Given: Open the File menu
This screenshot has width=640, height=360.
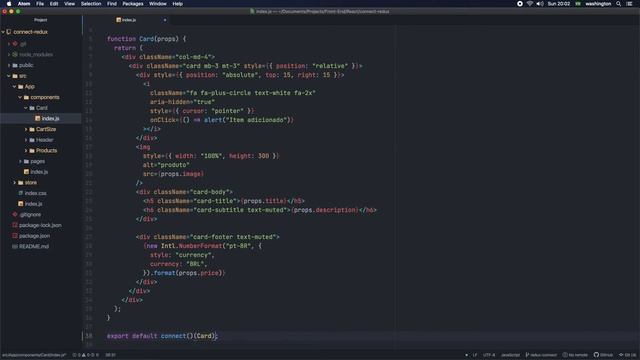Looking at the screenshot, I should tap(40, 4).
